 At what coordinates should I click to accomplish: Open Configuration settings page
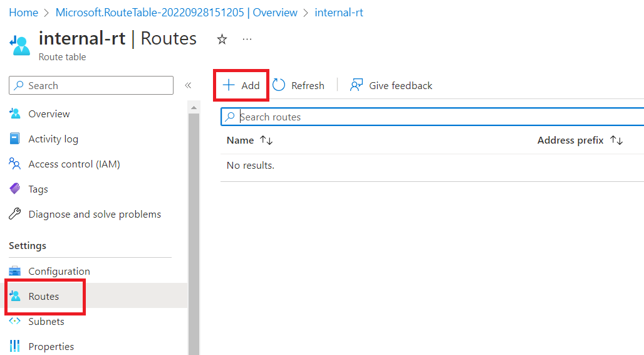[59, 271]
